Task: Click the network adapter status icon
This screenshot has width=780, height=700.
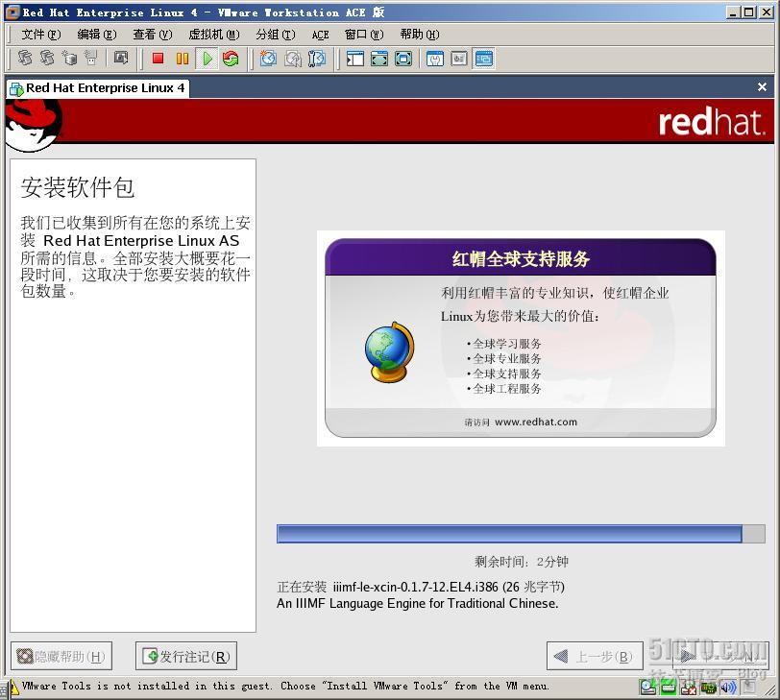Action: coord(708,688)
